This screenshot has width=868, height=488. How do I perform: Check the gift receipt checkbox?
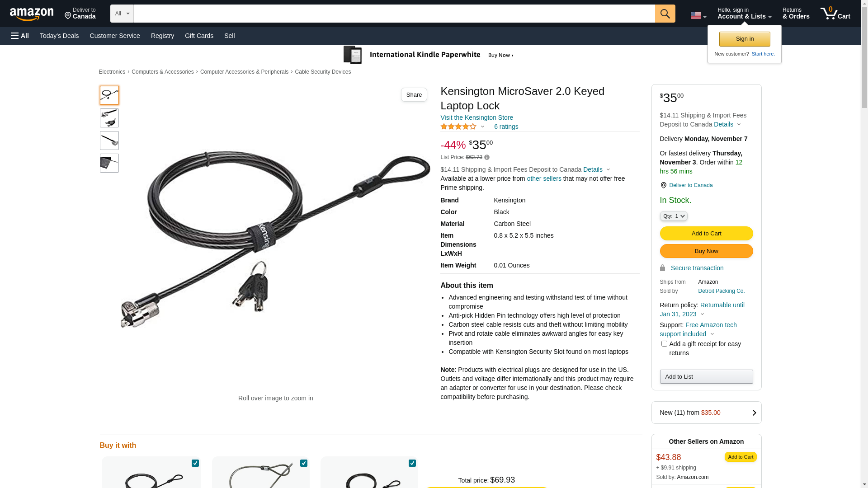pyautogui.click(x=664, y=344)
